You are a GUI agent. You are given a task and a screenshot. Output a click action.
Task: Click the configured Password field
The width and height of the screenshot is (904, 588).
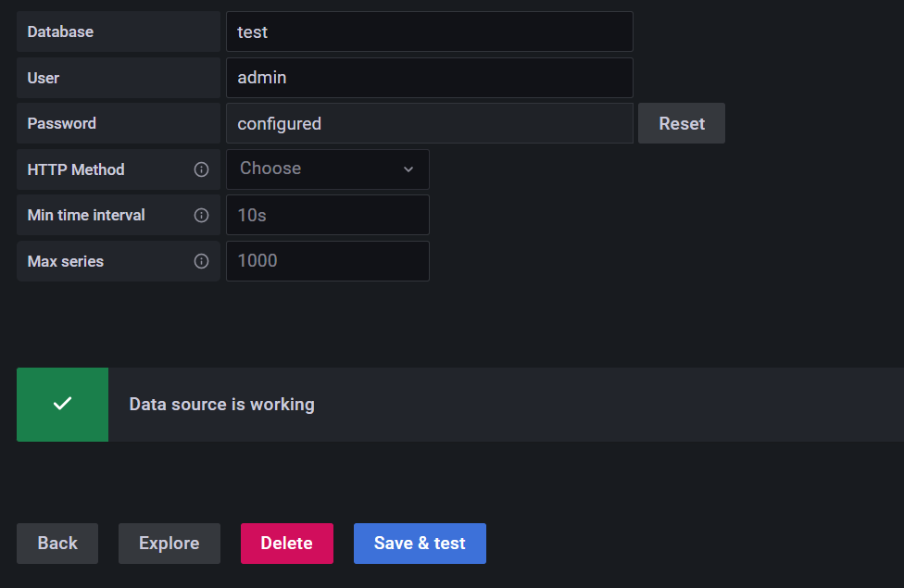point(430,123)
